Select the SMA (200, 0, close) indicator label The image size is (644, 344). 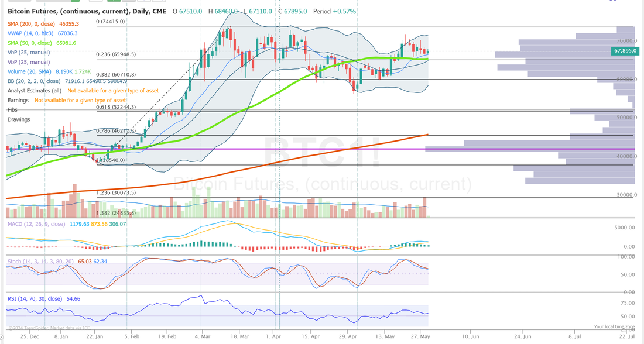click(32, 24)
